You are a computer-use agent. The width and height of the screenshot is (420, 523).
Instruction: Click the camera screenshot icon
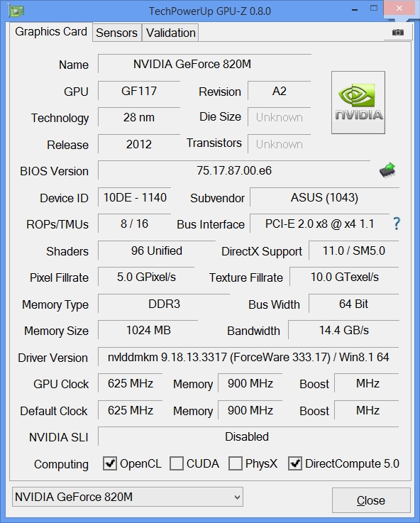398,33
